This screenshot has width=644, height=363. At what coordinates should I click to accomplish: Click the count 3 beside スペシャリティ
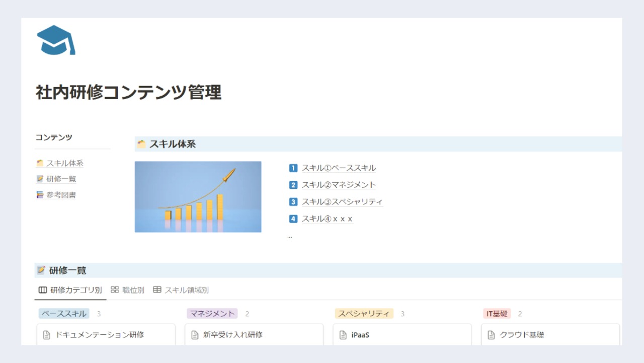(x=403, y=314)
